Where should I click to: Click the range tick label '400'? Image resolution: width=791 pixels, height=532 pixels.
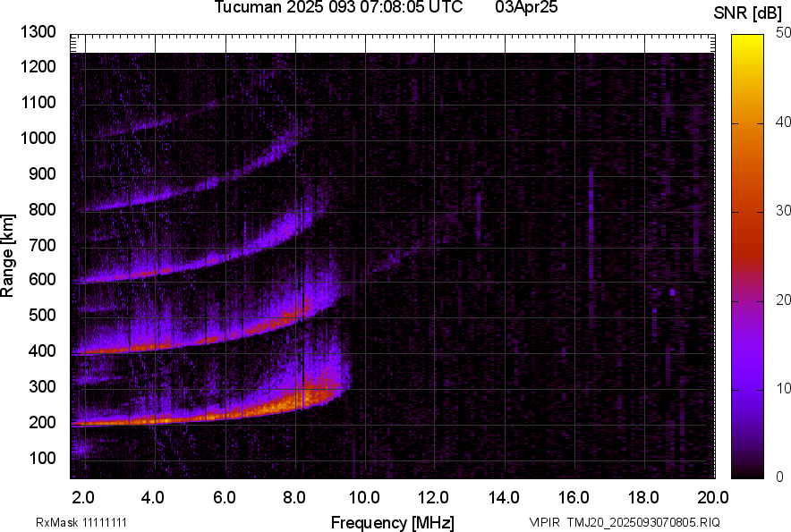click(42, 350)
